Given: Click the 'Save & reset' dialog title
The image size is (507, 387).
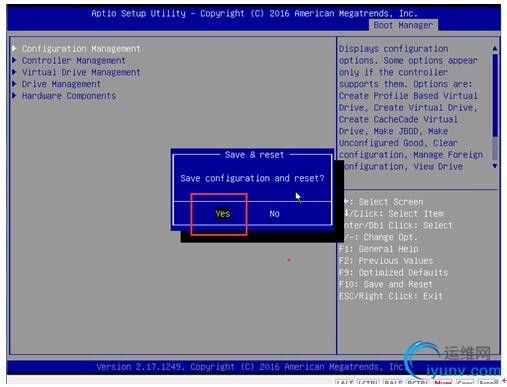Looking at the screenshot, I should (x=254, y=155).
